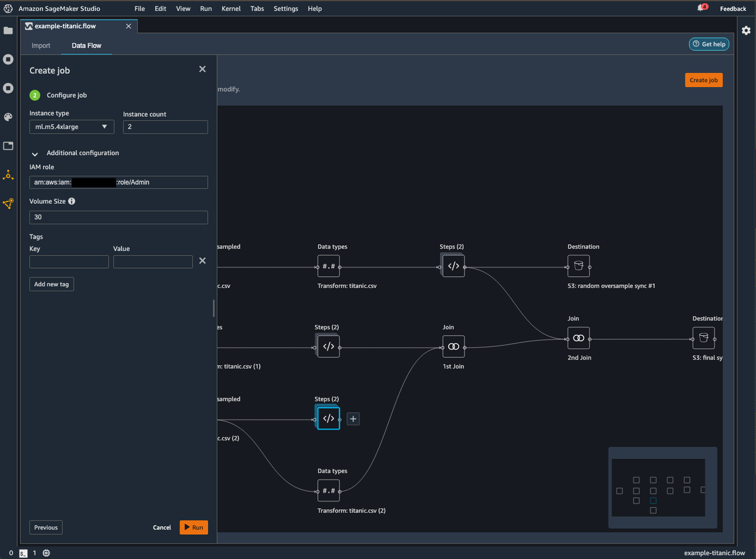This screenshot has height=559, width=756.
Task: Remove the tag row with X icon
Action: click(202, 261)
